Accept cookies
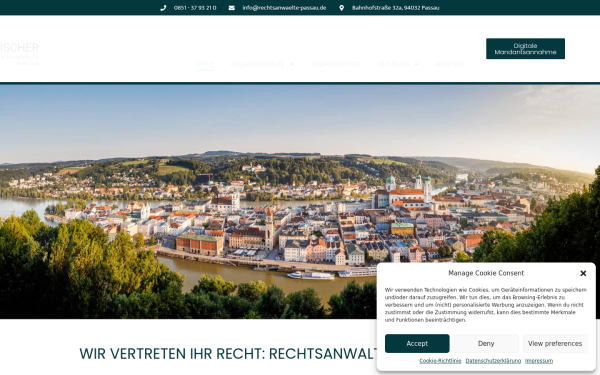The width and height of the screenshot is (600, 375). pos(417,343)
